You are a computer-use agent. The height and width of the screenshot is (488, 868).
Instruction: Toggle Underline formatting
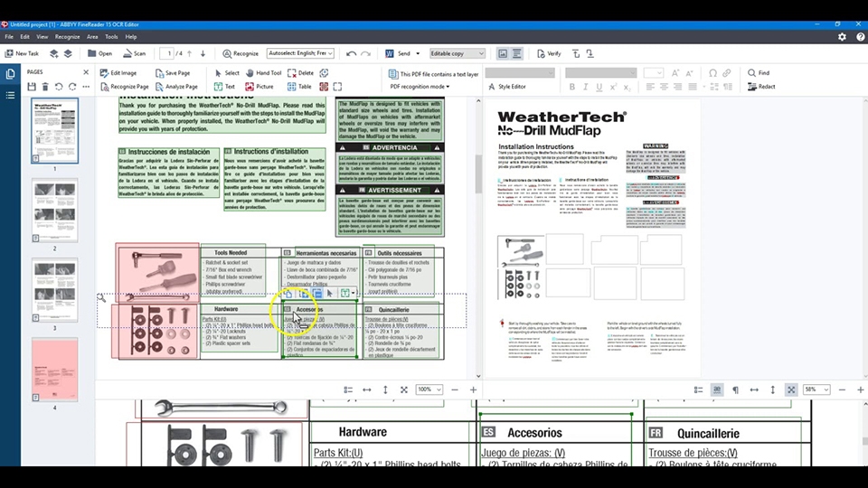pos(599,87)
